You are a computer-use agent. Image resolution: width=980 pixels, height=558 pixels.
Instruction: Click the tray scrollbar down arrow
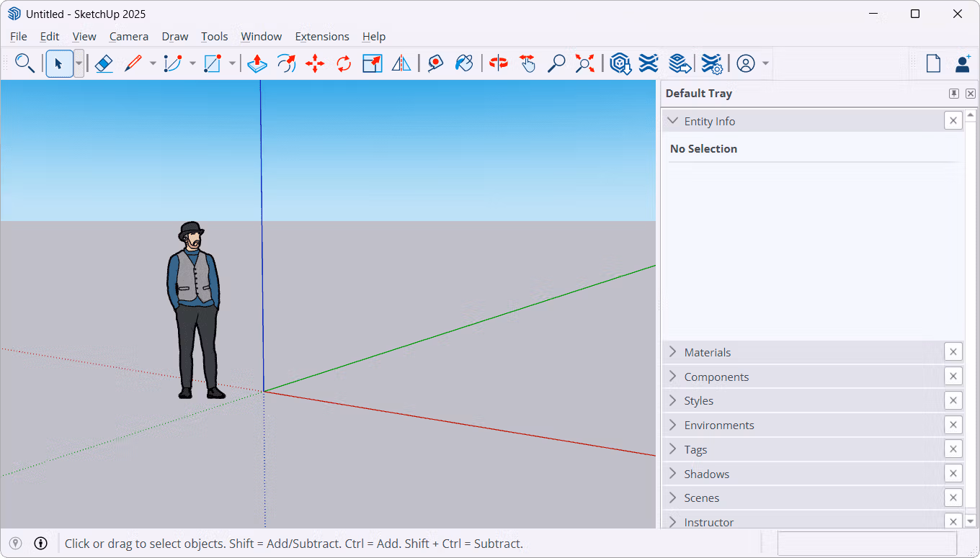(x=971, y=521)
